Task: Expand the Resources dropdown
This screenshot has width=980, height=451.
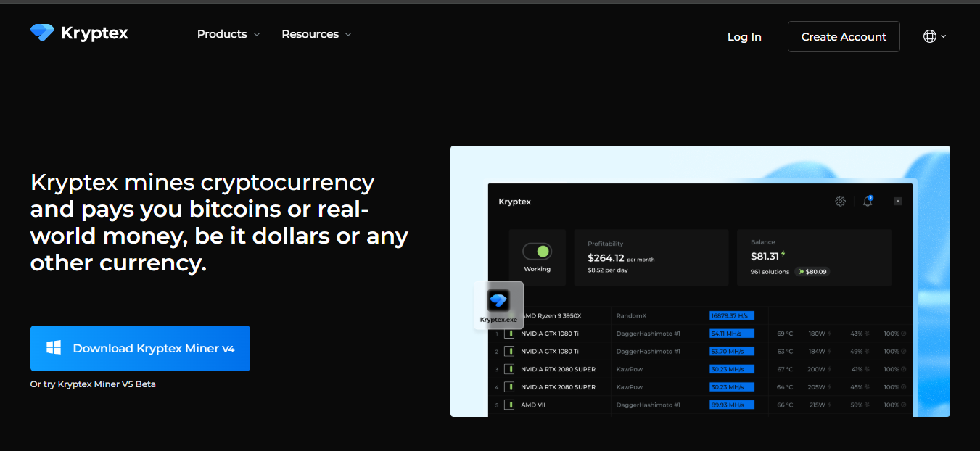Action: point(316,34)
